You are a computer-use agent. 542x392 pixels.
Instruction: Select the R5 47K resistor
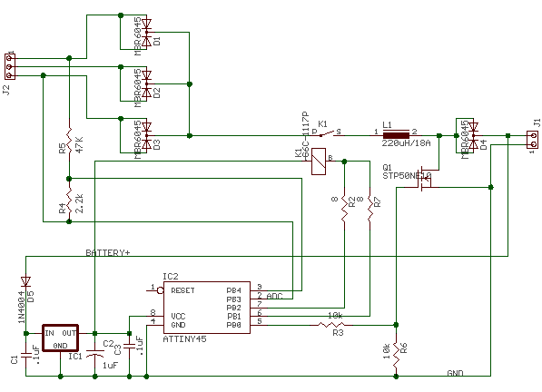coord(69,141)
